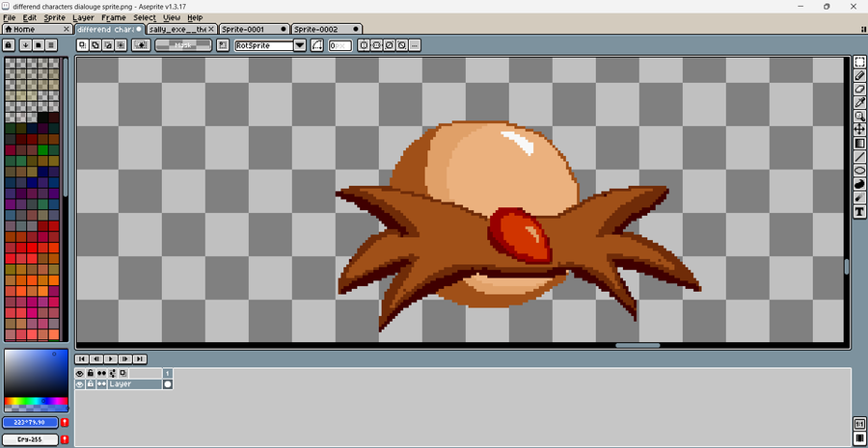Open the tab list icon at far right
This screenshot has width=868, height=448.
point(863,29)
